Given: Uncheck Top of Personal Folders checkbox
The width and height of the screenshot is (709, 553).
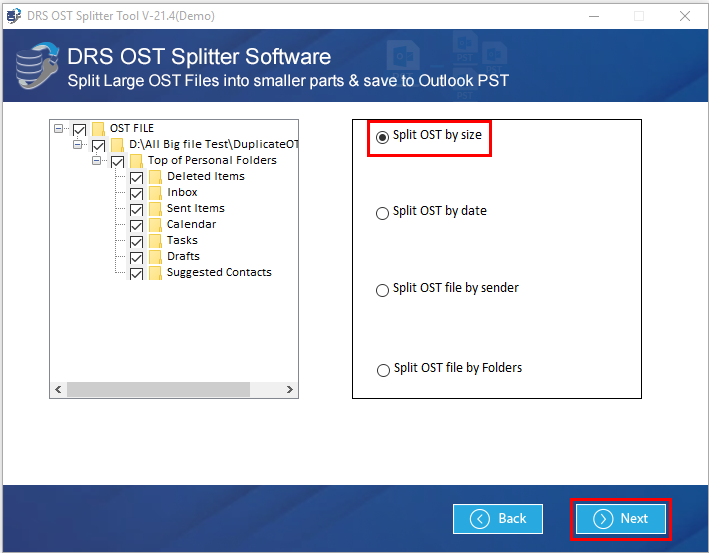Looking at the screenshot, I should coord(118,161).
